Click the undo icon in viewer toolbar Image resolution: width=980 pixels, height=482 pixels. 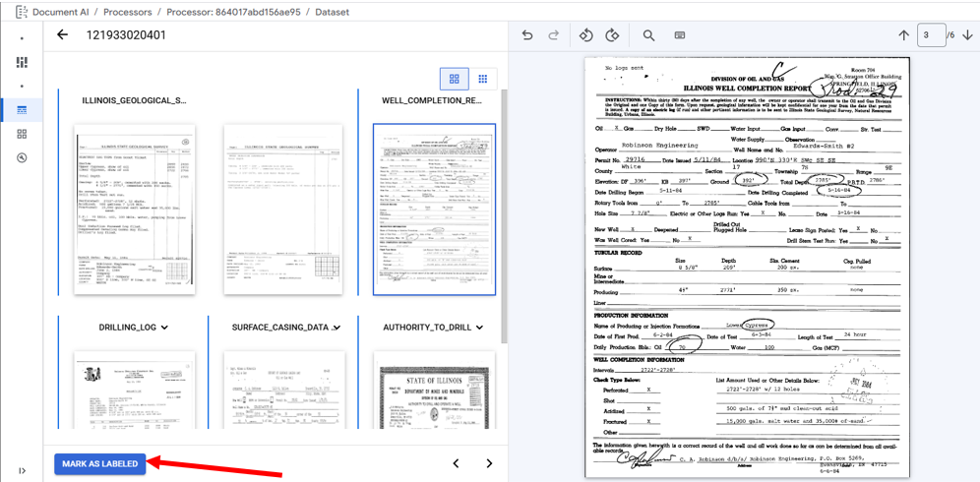(x=527, y=35)
